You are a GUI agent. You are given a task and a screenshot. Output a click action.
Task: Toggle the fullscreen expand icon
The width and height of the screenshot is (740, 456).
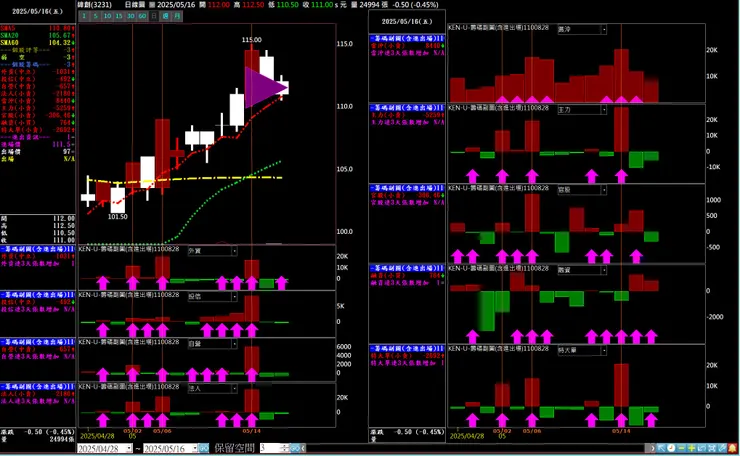click(712, 448)
